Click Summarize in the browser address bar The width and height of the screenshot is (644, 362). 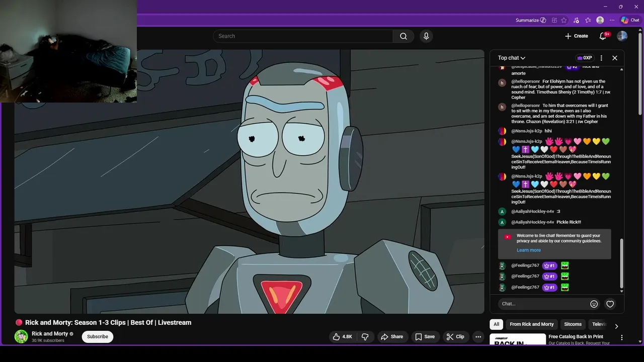coord(531,20)
